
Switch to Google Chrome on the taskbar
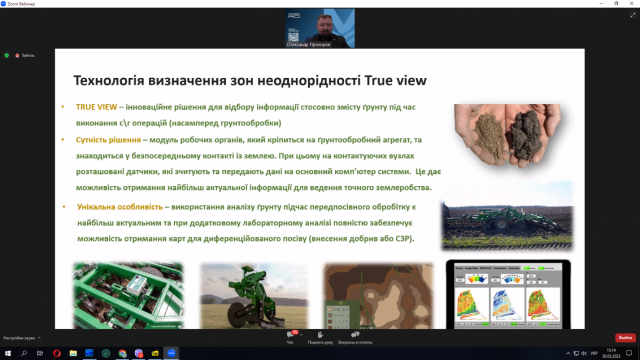click(122, 353)
